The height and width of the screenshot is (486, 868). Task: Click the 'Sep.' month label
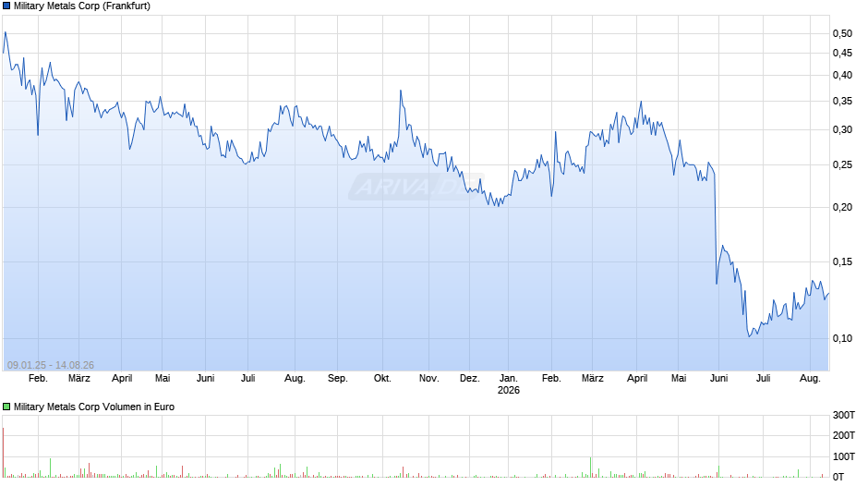[x=338, y=379]
